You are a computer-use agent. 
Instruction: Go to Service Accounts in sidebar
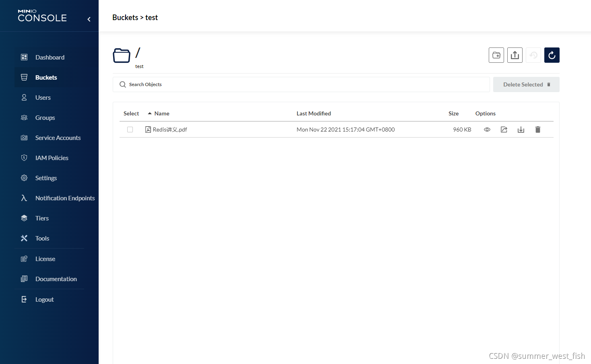click(x=58, y=138)
